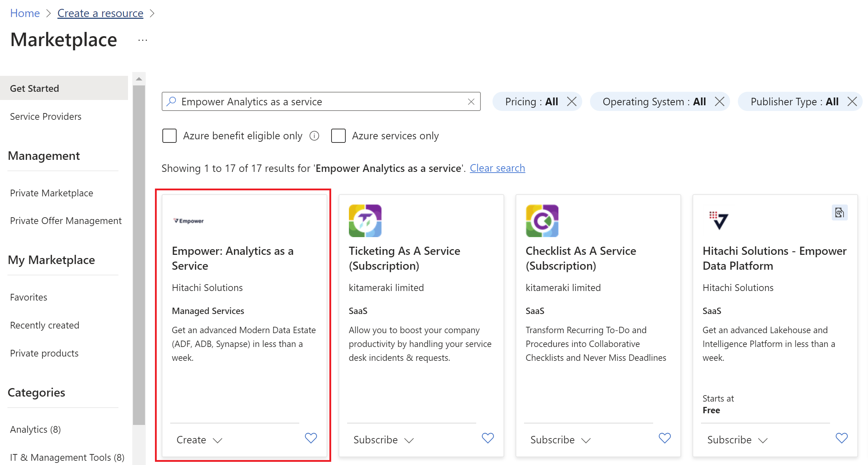Favorite Hitachi Solutions Empower Data Platform
Viewport: 868px width, 465px height.
[x=842, y=438]
